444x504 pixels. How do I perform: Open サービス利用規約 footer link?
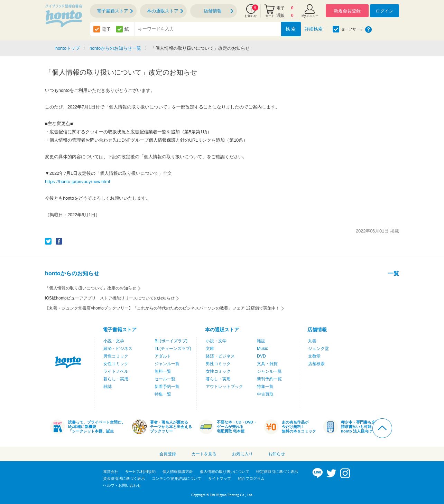click(x=140, y=472)
